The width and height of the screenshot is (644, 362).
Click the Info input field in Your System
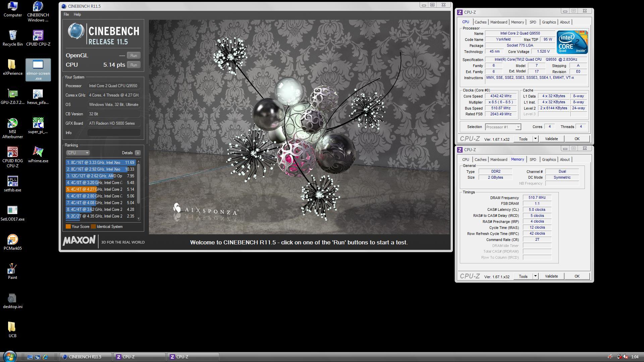[x=114, y=133]
